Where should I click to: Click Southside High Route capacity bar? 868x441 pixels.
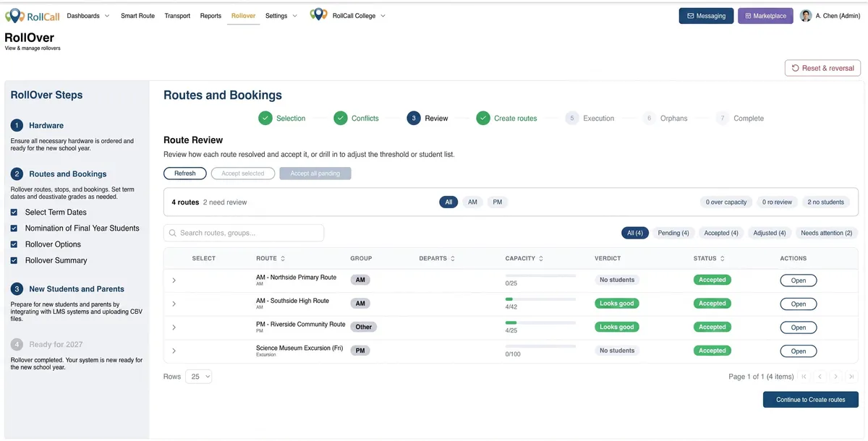tap(540, 299)
